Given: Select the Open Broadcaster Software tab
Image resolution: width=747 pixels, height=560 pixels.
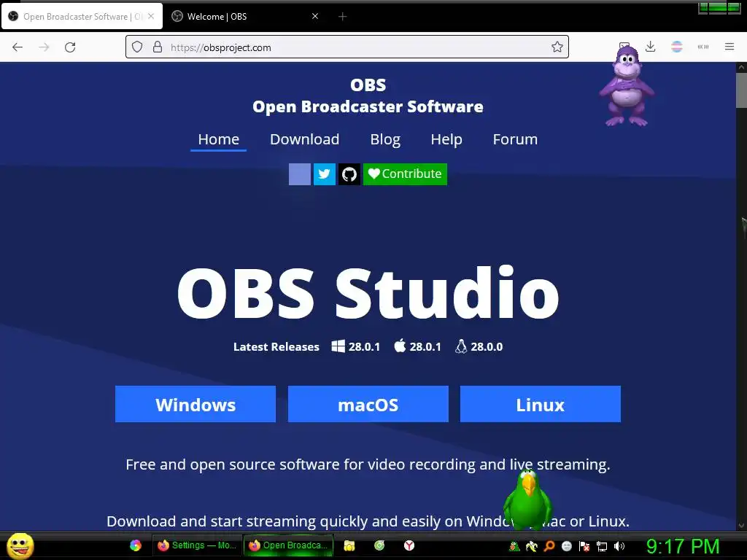Looking at the screenshot, I should click(76, 17).
